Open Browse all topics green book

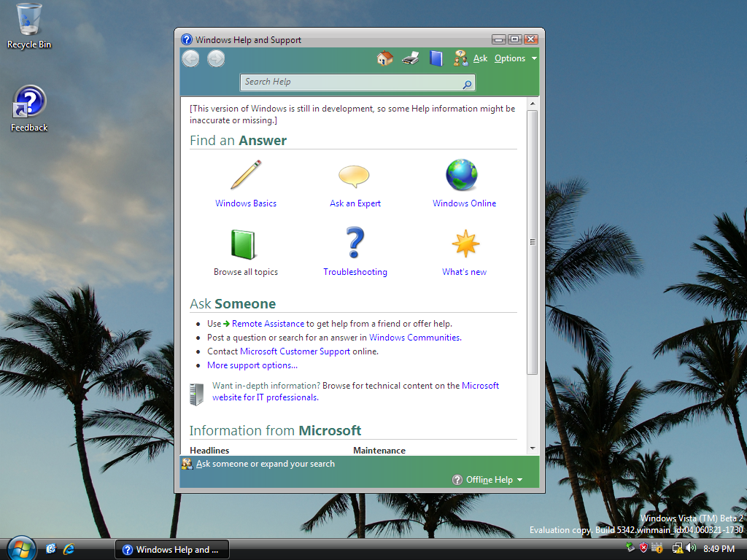pos(244,244)
